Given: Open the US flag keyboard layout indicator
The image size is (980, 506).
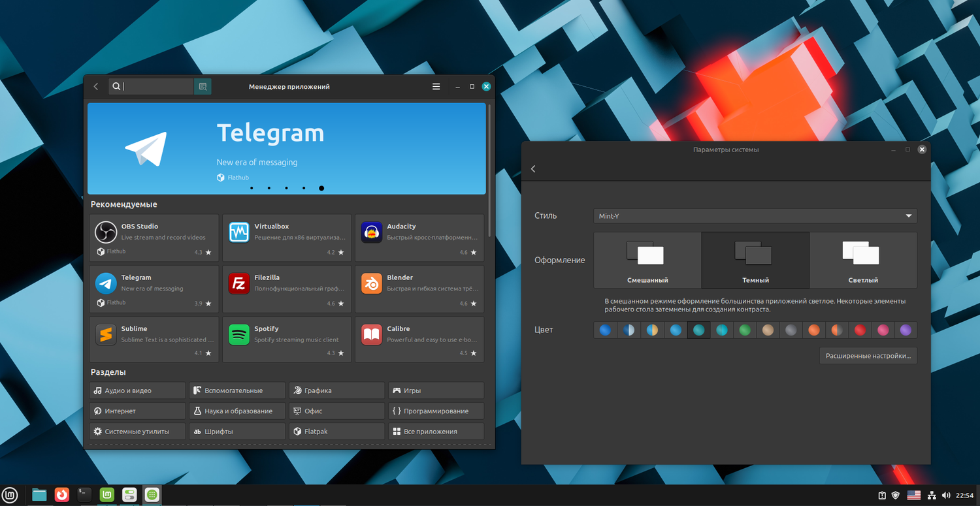Looking at the screenshot, I should [914, 496].
